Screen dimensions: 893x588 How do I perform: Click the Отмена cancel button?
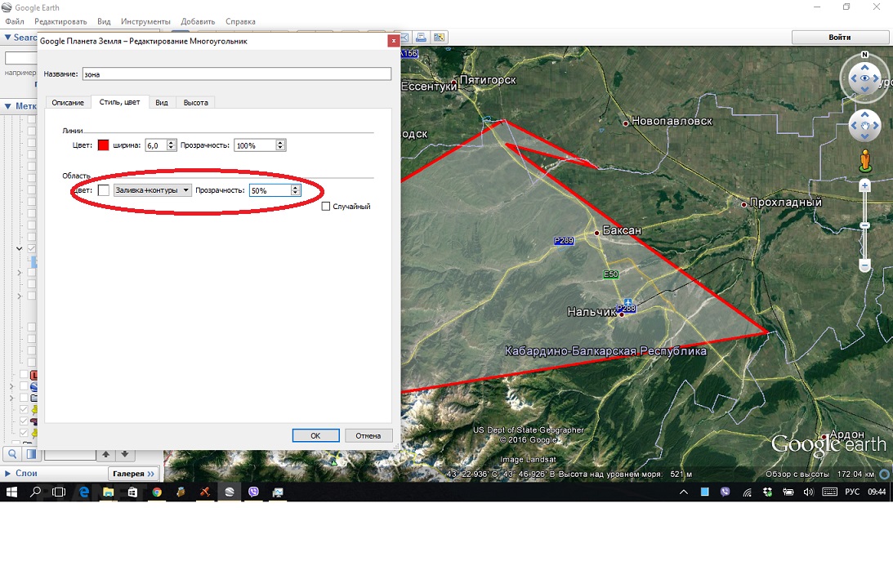point(368,435)
